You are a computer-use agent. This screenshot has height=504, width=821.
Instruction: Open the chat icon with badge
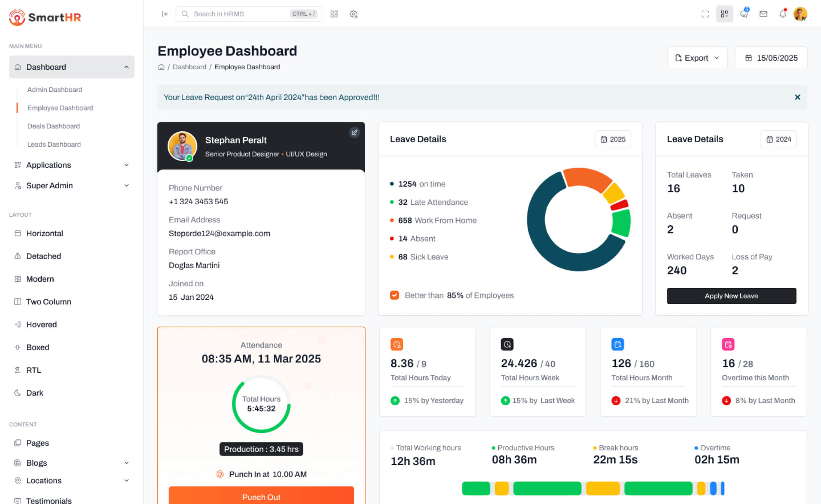(744, 14)
